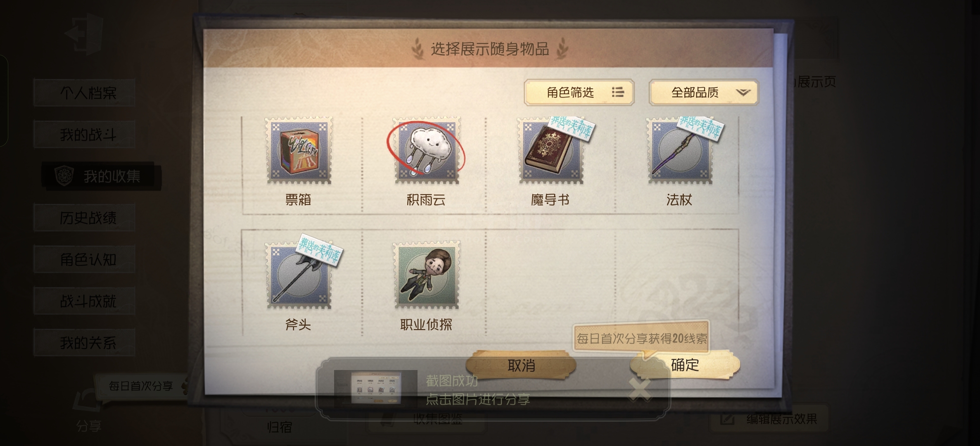Click the 编辑展示效果 edit display button
This screenshot has width=980, height=446.
click(768, 419)
